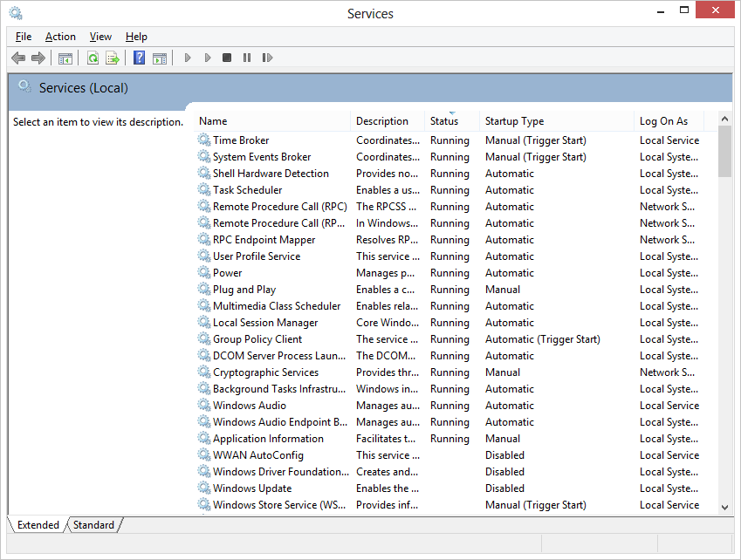Click the Restart Service toolbar icon
741x560 pixels.
click(x=267, y=58)
